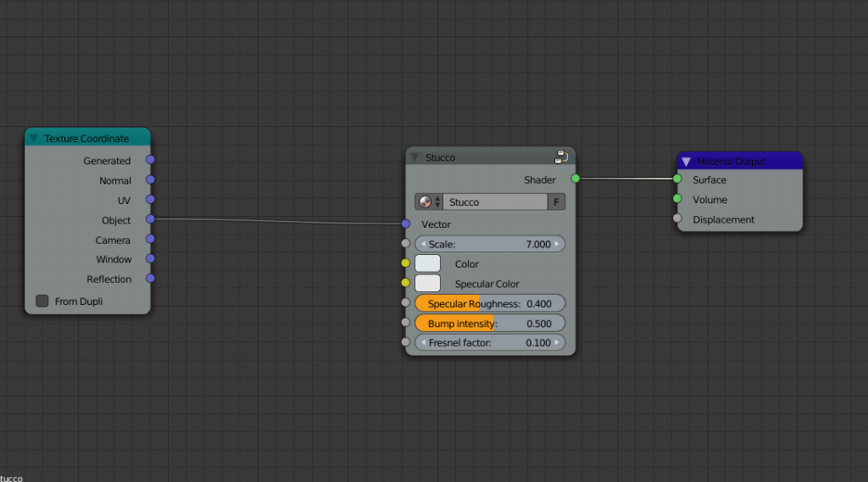Click the Volume input socket
Viewport: 868px width, 482px height.
[x=677, y=199]
